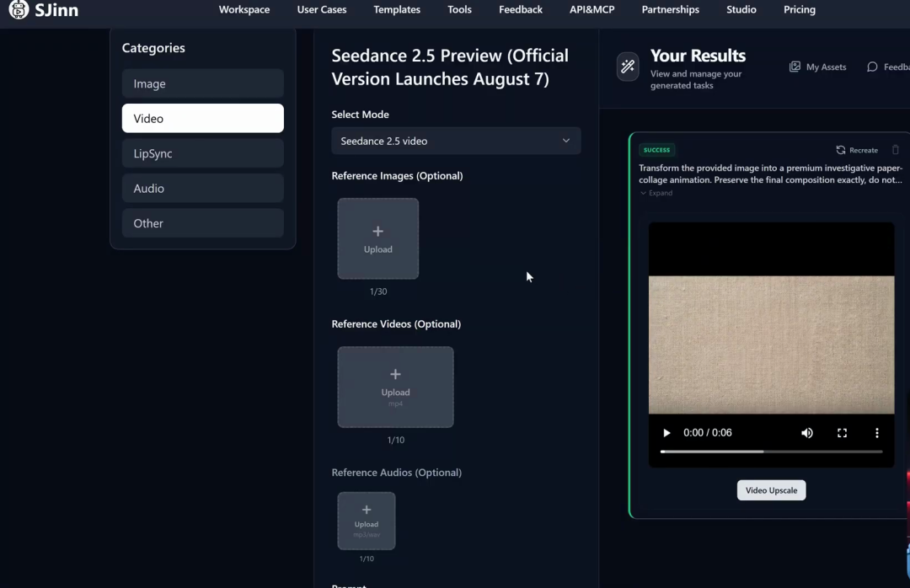Open the Templates nav item
Viewport: 910px width, 588px height.
point(397,9)
